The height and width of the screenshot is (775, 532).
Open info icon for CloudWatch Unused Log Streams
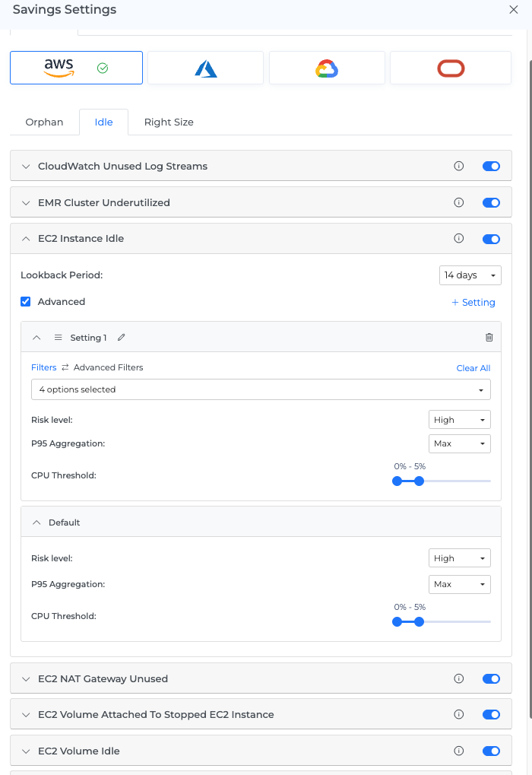click(x=458, y=166)
